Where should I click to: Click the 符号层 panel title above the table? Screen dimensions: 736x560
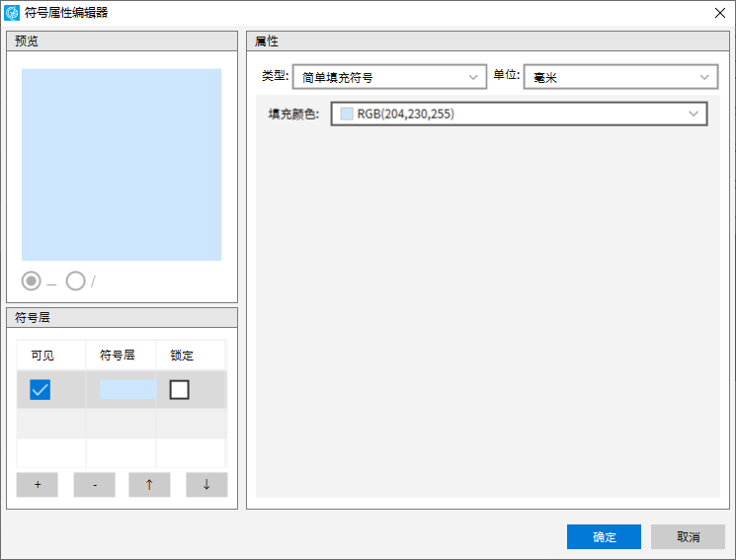click(x=33, y=318)
